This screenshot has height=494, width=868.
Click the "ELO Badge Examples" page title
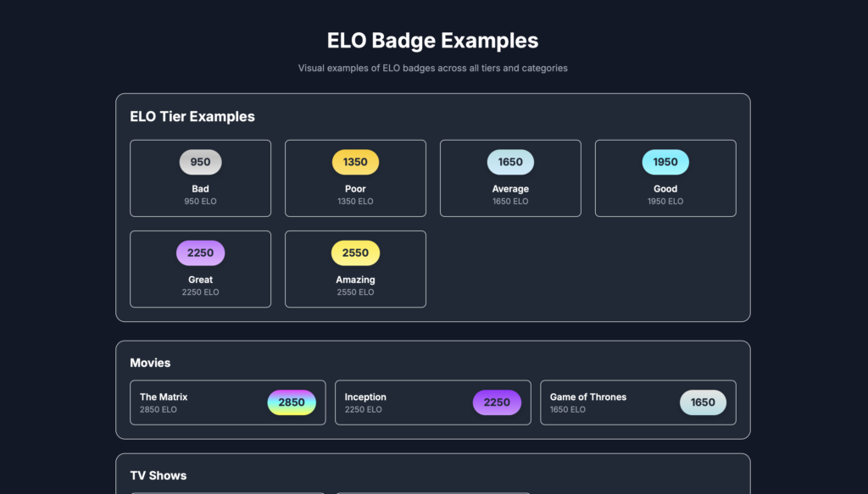(x=432, y=41)
